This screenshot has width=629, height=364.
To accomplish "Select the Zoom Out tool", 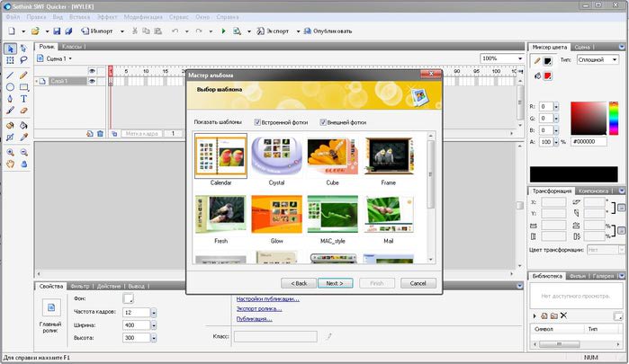I will tap(23, 152).
